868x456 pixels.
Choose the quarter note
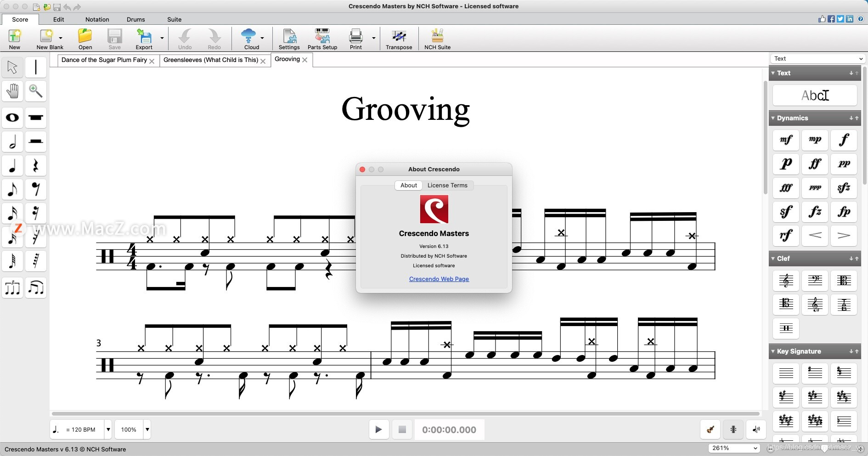[12, 166]
